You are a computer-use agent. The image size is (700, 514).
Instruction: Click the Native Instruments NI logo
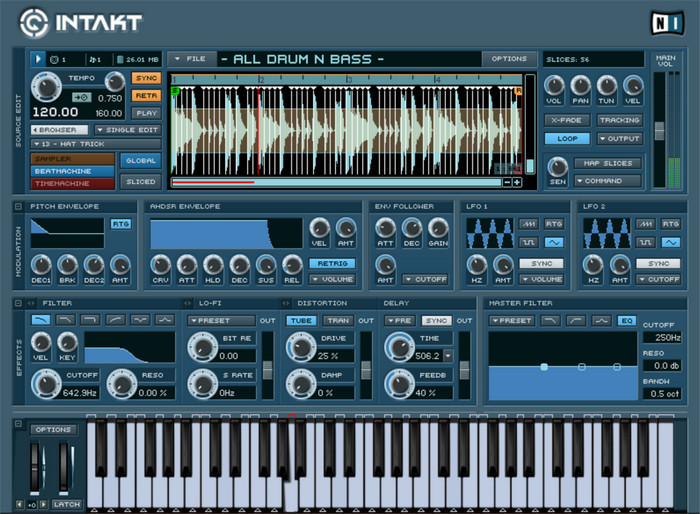[x=667, y=23]
